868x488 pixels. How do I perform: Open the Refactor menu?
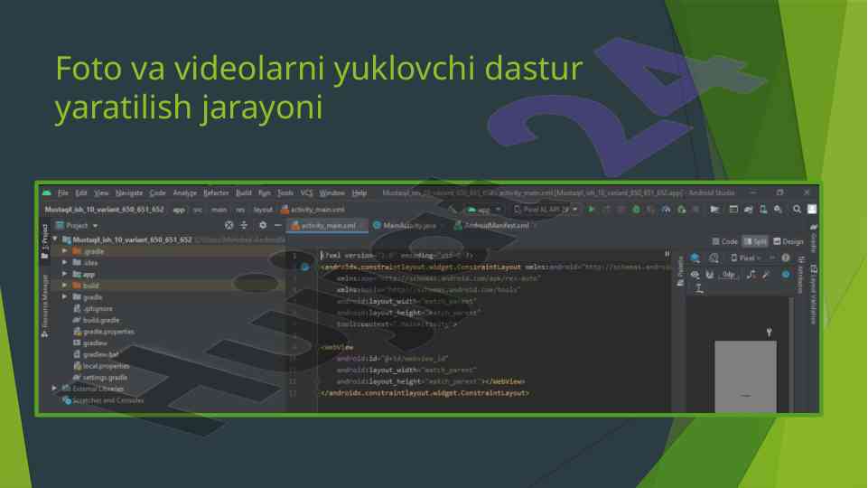tap(216, 192)
